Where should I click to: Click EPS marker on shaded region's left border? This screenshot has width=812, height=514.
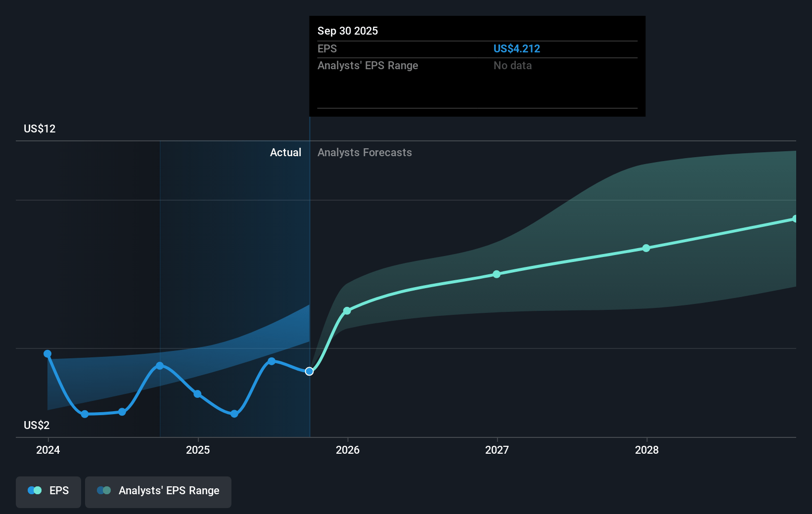160,366
